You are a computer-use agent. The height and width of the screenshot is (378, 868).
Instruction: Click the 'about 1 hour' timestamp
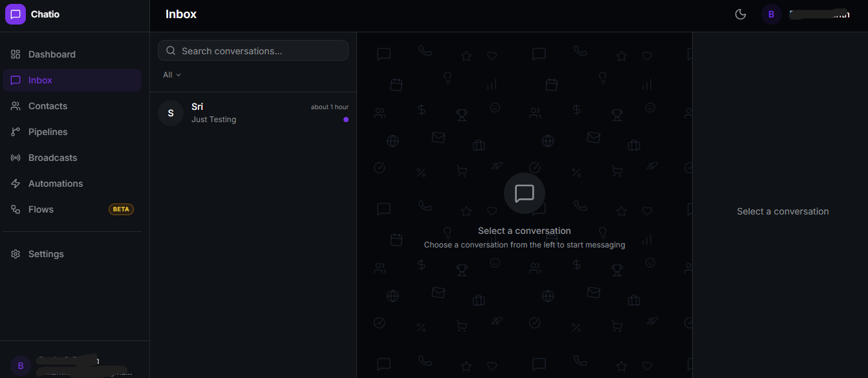click(330, 107)
